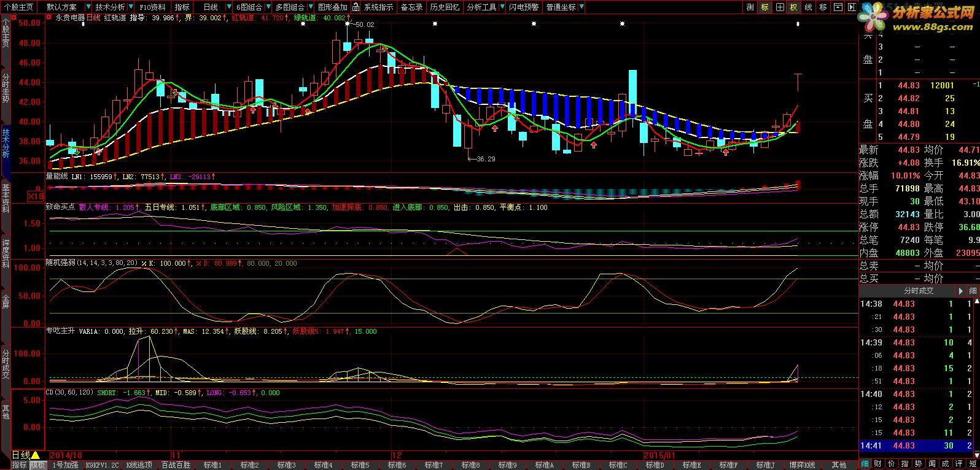Select 价 tab at bottom right
Screen dimensions: 980x470
coord(891,464)
